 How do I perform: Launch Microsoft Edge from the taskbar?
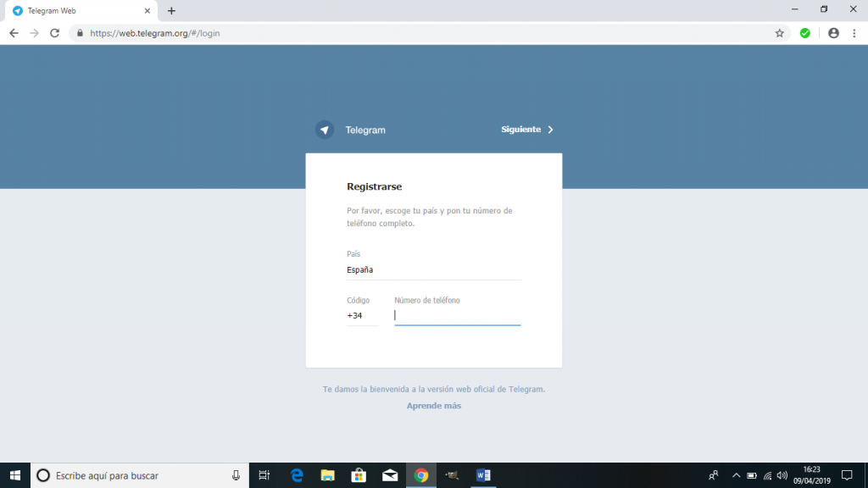coord(297,475)
